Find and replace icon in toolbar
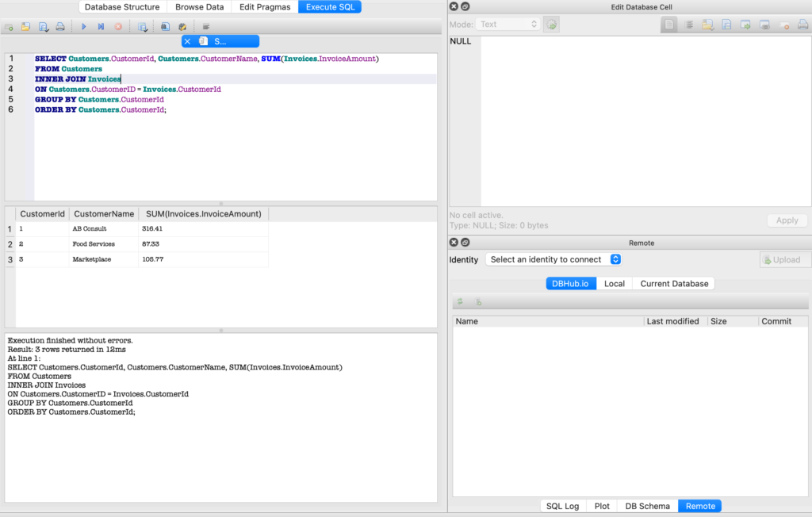 [x=182, y=27]
